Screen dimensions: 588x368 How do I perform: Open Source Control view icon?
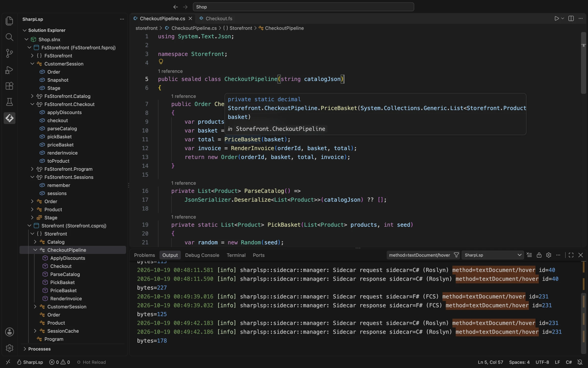pos(9,53)
